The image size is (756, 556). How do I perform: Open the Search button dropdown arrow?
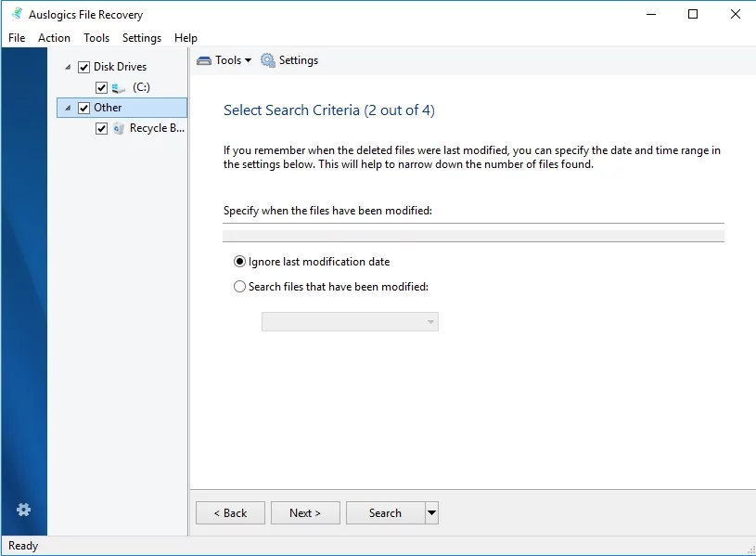point(431,513)
